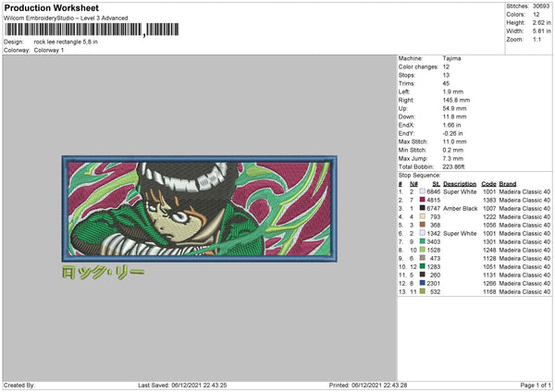The width and height of the screenshot is (555, 392).
Task: Select the blue swatch for code 1266
Action: (x=423, y=283)
